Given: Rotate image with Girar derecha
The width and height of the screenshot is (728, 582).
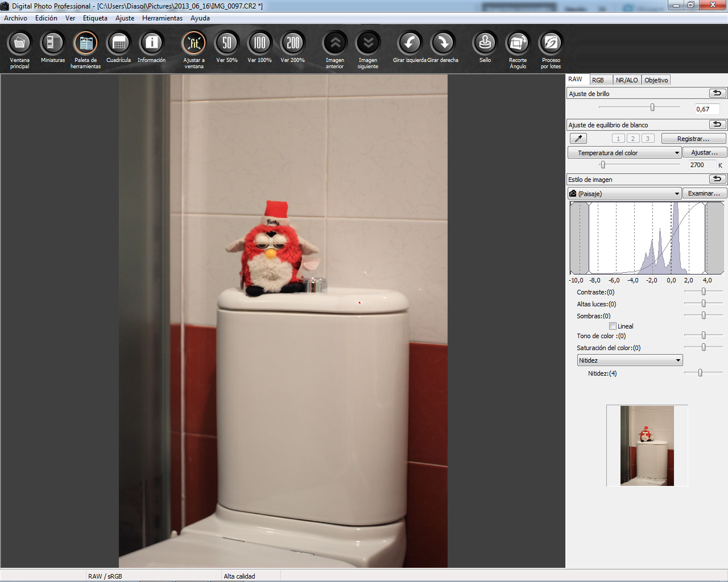Looking at the screenshot, I should [x=442, y=47].
